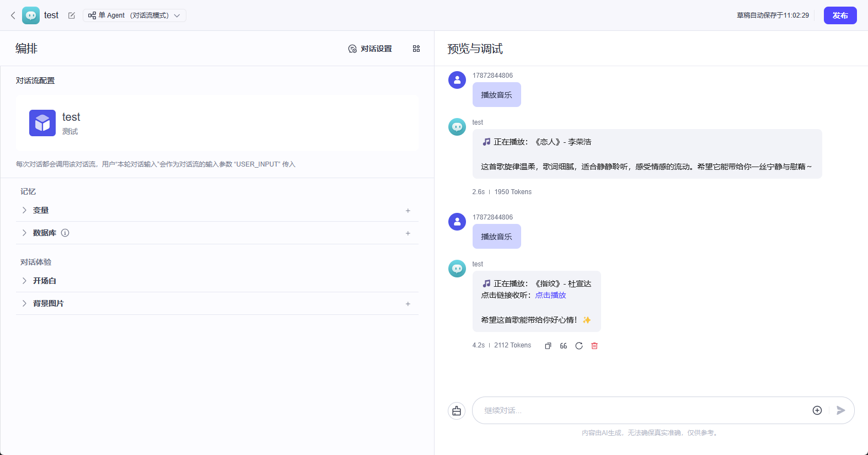Focus the 继续对话 input field

coord(643,410)
